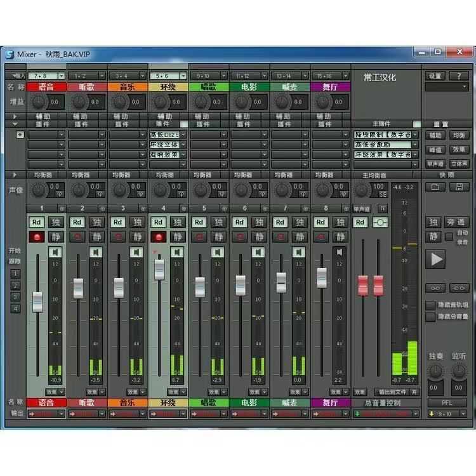Check the 隐藏总音量 checkbox
The width and height of the screenshot is (476, 476).
point(430,317)
